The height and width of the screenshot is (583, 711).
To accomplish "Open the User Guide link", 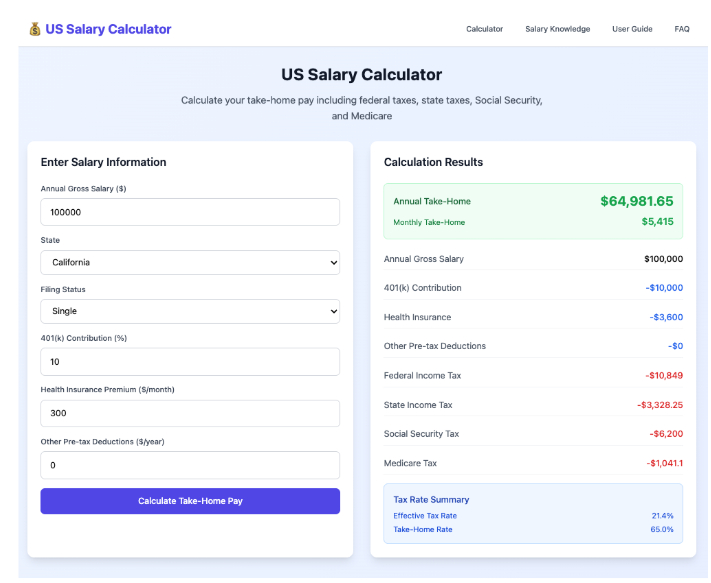I will (x=632, y=29).
